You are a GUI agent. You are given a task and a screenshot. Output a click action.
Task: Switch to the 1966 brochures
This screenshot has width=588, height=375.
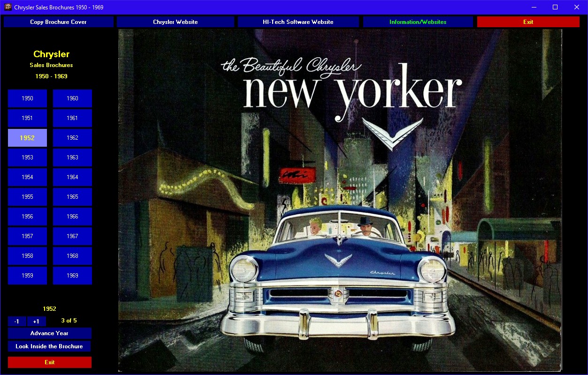pyautogui.click(x=72, y=217)
